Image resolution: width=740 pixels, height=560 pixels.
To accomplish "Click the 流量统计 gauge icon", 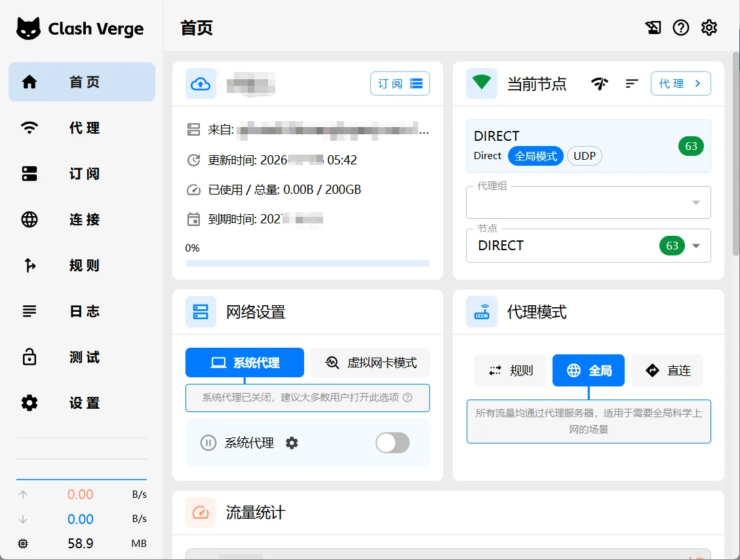I will (x=201, y=512).
